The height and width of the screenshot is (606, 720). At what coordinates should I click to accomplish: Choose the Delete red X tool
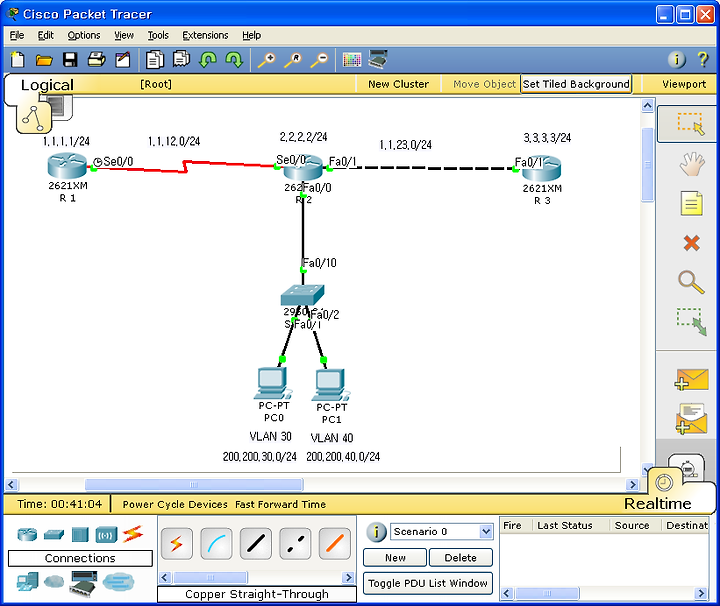point(692,243)
